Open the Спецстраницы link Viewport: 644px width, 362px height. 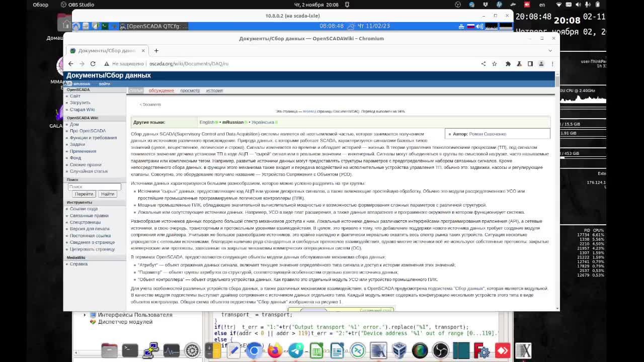click(x=85, y=222)
